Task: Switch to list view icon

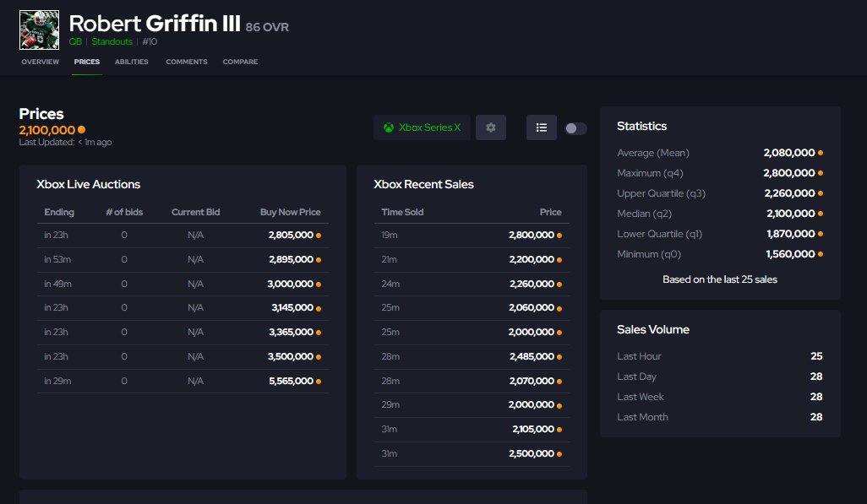Action: coord(542,127)
